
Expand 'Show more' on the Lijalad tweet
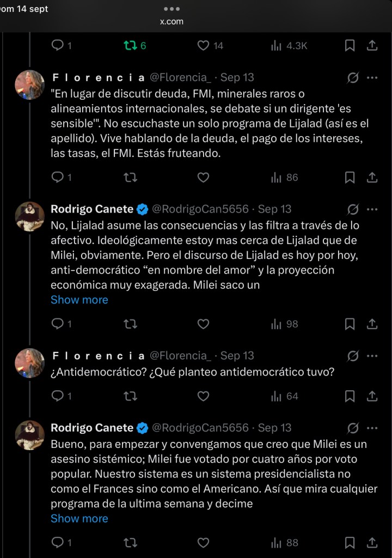pyautogui.click(x=79, y=300)
